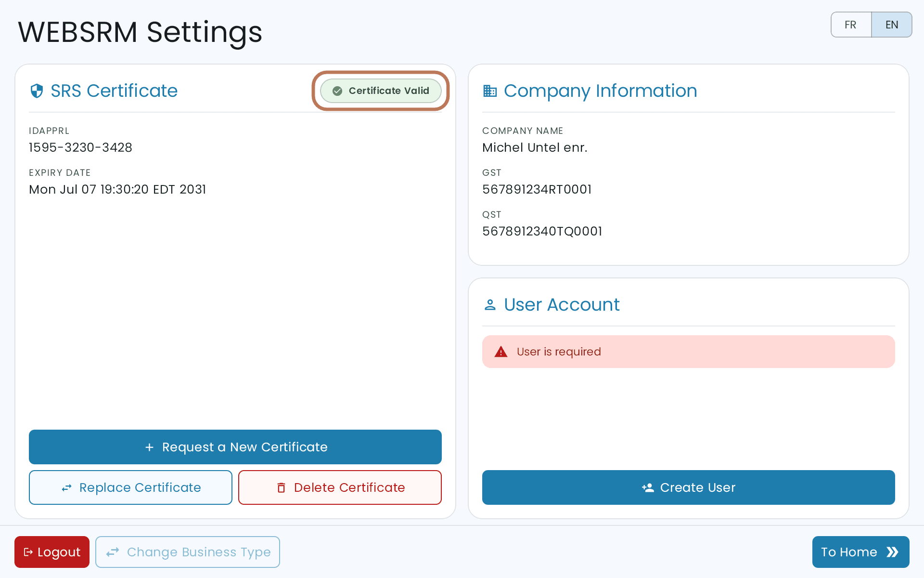Request a New Certificate
Viewport: 924px width, 578px height.
(x=235, y=447)
